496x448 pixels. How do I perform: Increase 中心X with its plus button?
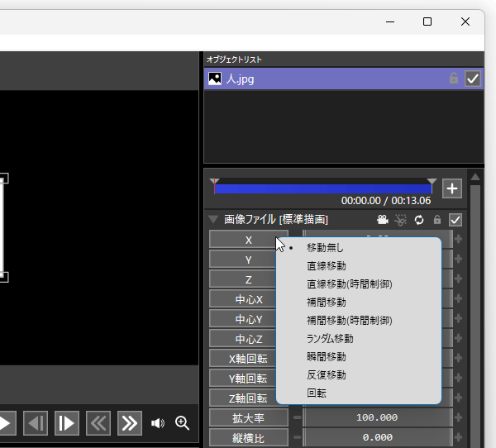(458, 299)
